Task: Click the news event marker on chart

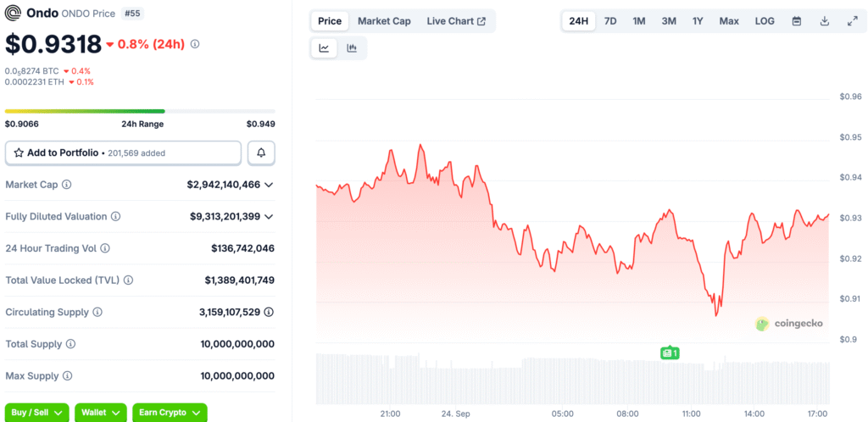Action: (x=670, y=353)
